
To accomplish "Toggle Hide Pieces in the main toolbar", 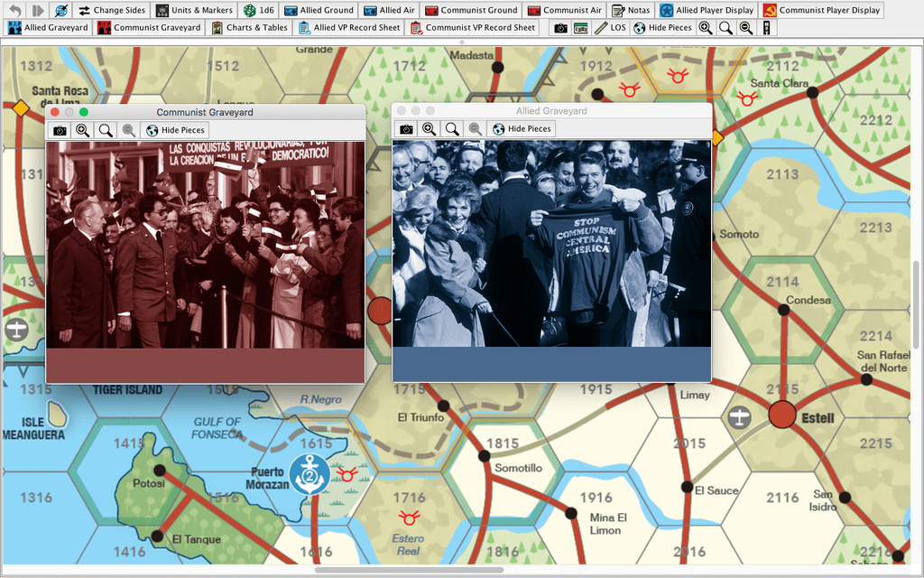I will [662, 28].
